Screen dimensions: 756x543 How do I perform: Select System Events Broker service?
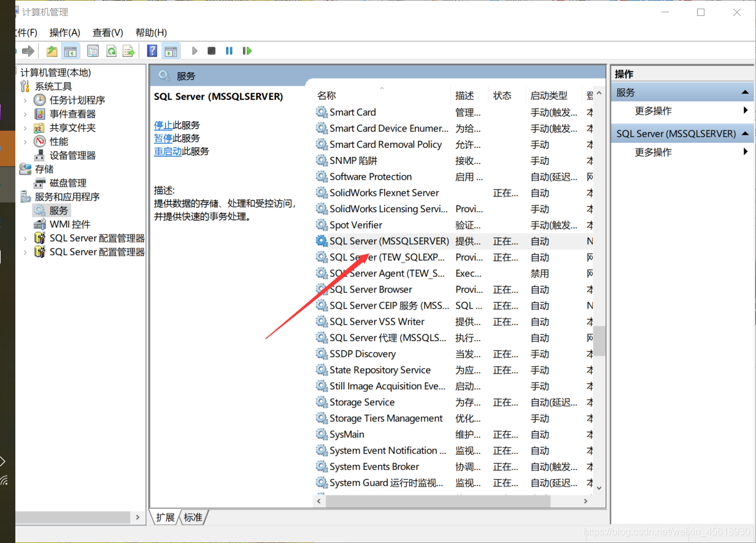click(x=453, y=467)
